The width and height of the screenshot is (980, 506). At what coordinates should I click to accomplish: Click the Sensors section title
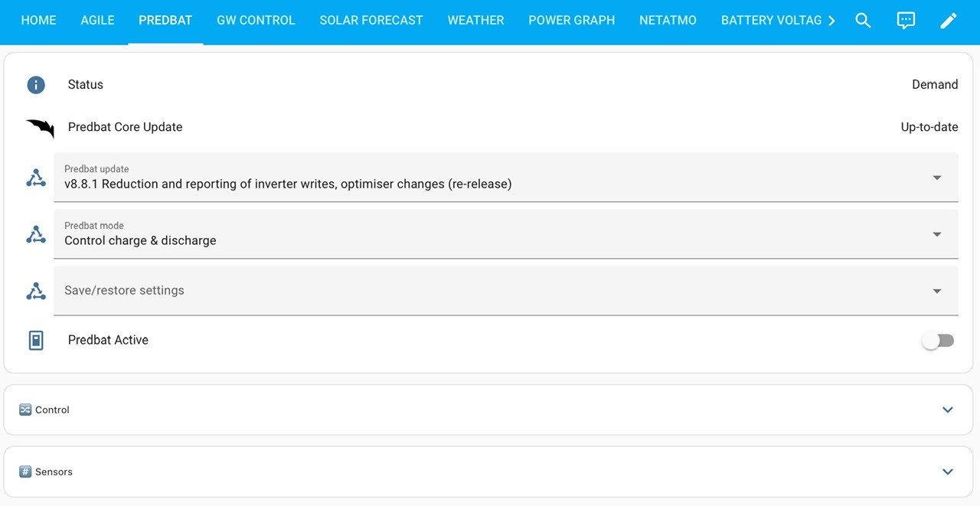(54, 472)
